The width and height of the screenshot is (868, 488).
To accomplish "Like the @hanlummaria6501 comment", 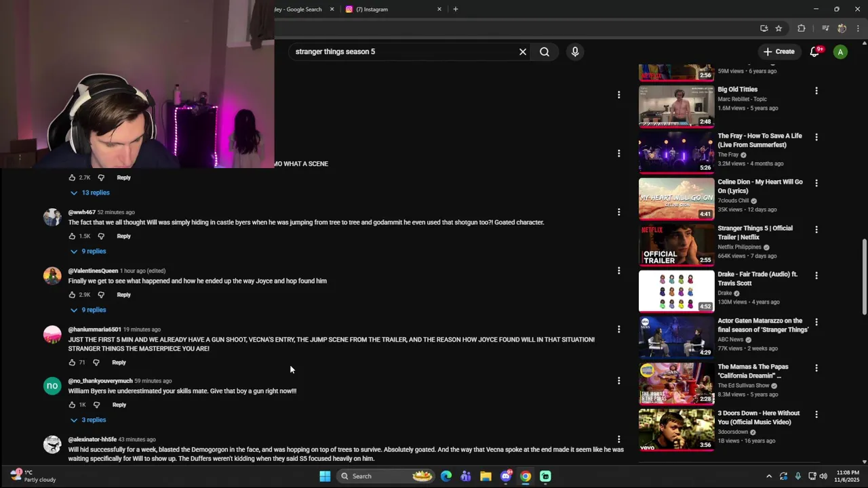I will [x=72, y=363].
